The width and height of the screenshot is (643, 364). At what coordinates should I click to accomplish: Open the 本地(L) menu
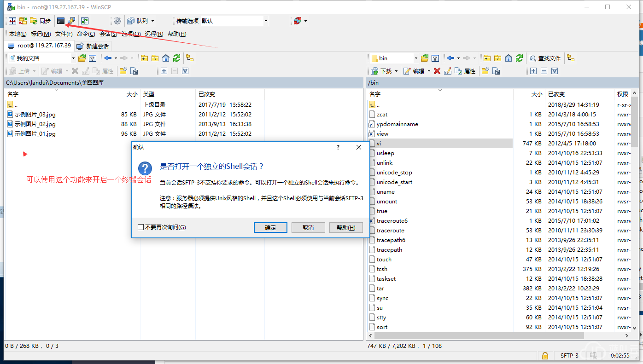pos(18,34)
